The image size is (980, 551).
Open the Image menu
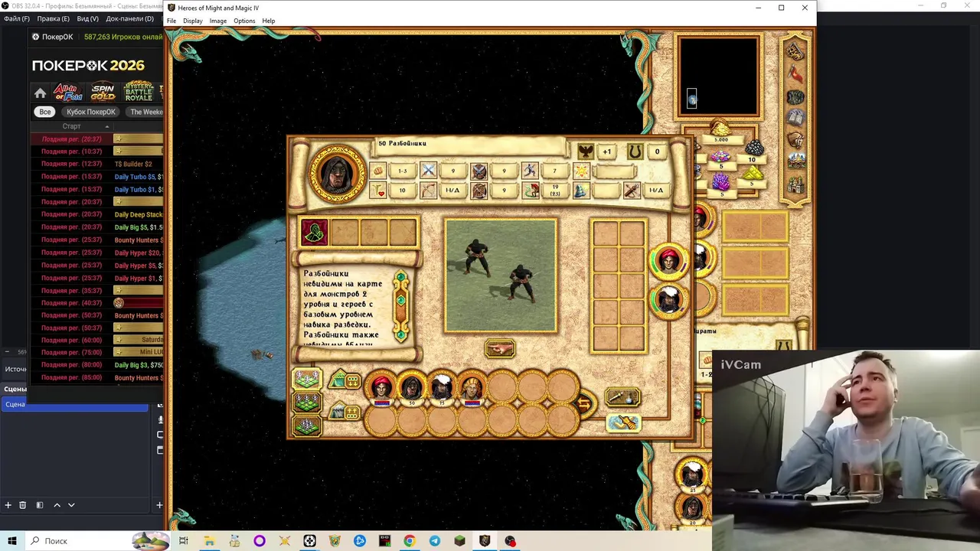218,21
